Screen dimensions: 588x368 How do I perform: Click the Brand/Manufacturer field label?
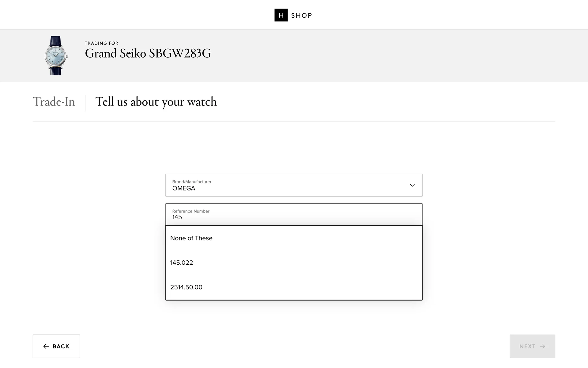(x=192, y=182)
